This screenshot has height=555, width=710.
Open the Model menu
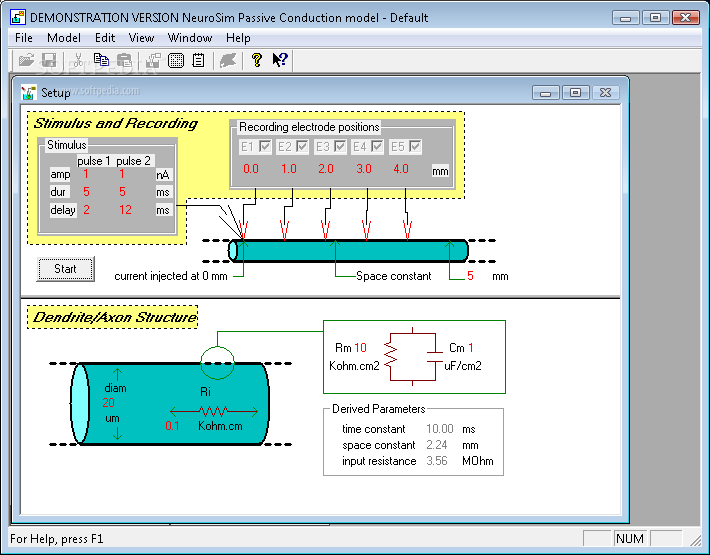pyautogui.click(x=64, y=38)
